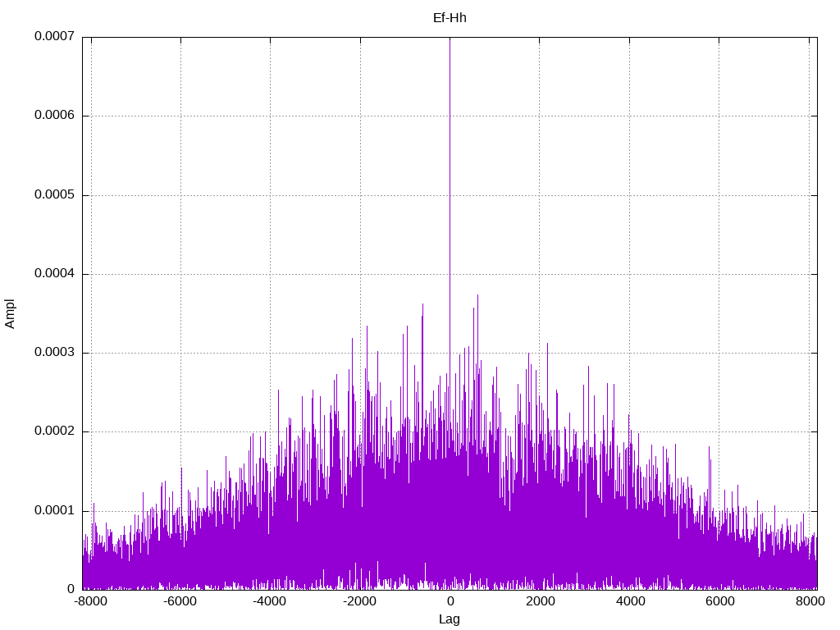Click y-axis tick label 0.0004
The height and width of the screenshot is (630, 840).
54,273
